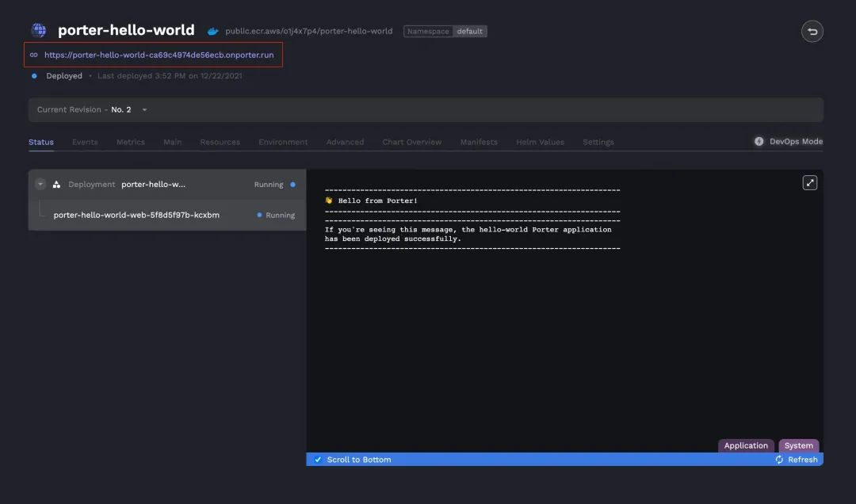Screen dimensions: 856x504
Task: Toggle DevOps Mode
Action: pos(789,141)
